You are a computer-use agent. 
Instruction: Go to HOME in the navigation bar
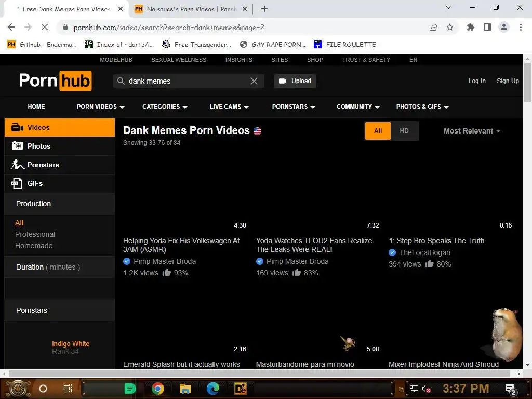click(36, 107)
